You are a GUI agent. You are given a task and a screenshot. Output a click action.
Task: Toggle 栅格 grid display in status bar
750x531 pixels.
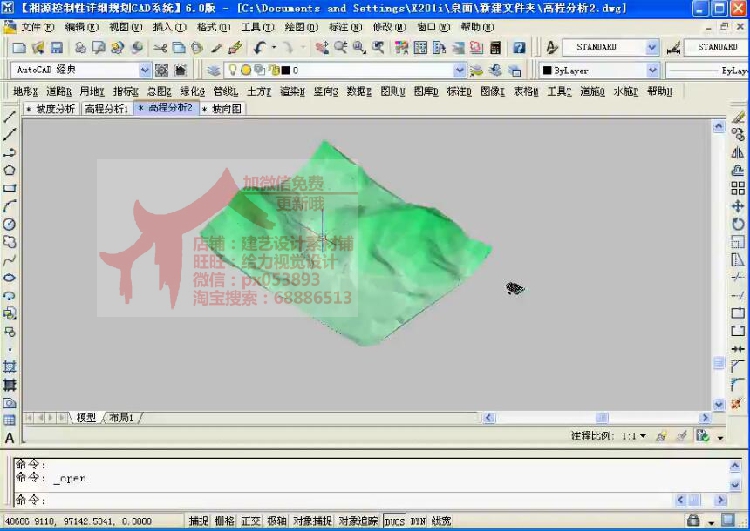[x=224, y=521]
